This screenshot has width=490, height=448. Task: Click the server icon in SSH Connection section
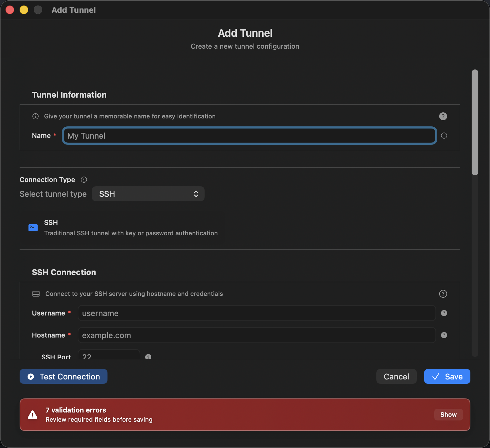click(x=36, y=293)
